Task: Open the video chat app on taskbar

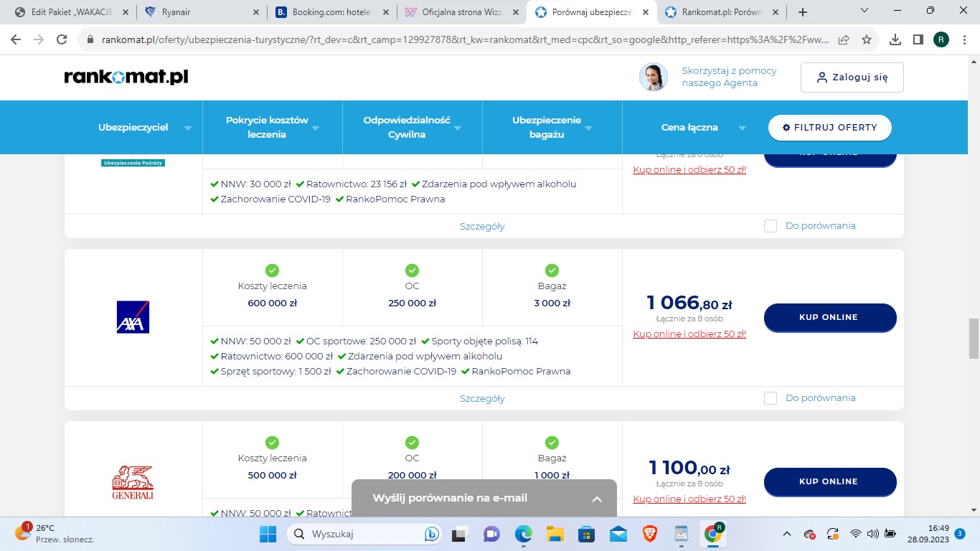Action: (491, 534)
